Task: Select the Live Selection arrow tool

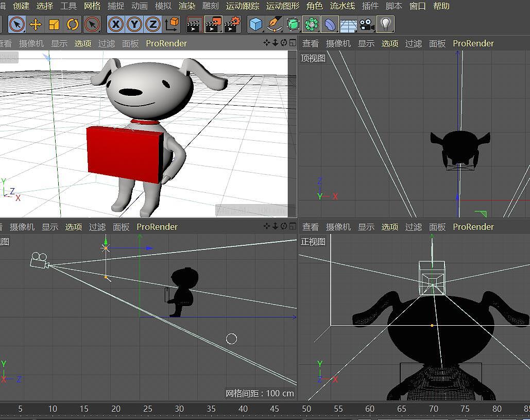Action: click(x=17, y=24)
